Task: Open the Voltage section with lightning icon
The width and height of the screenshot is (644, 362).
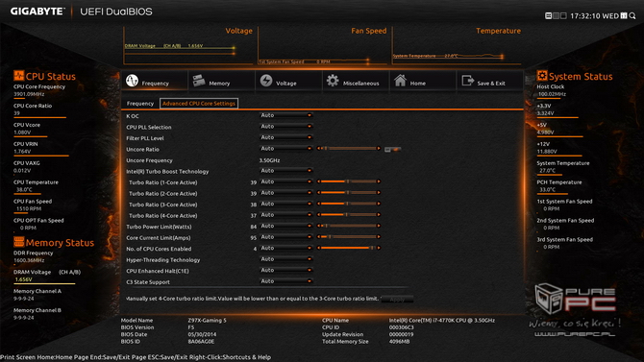Action: tap(288, 81)
